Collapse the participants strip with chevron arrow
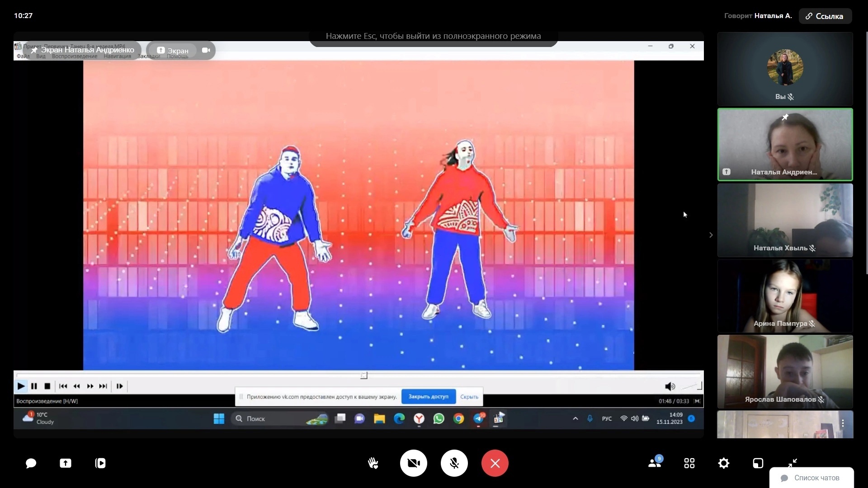 (711, 235)
